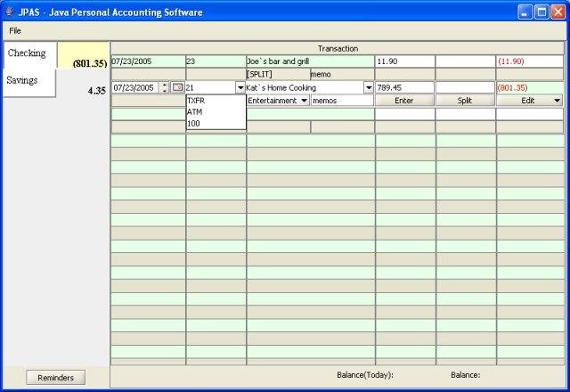Select the 07/23/2005 date cell in first row
Viewport: 570px width, 392px height.
149,61
